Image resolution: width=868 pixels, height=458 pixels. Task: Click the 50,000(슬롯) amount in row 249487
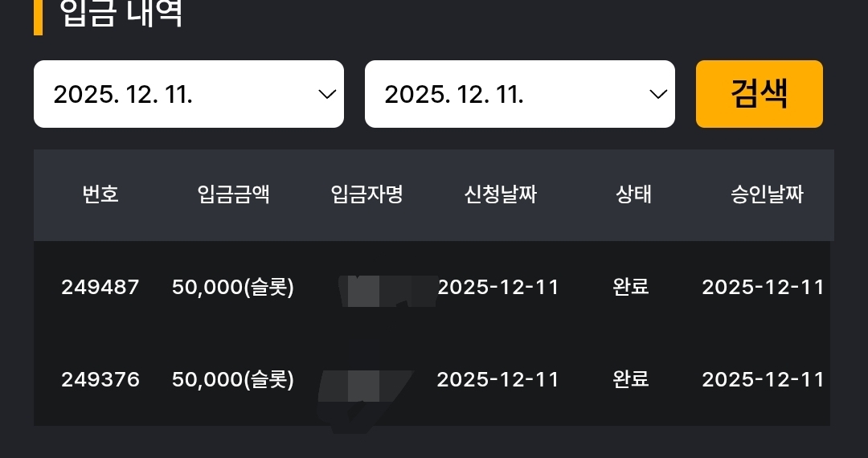pyautogui.click(x=233, y=287)
